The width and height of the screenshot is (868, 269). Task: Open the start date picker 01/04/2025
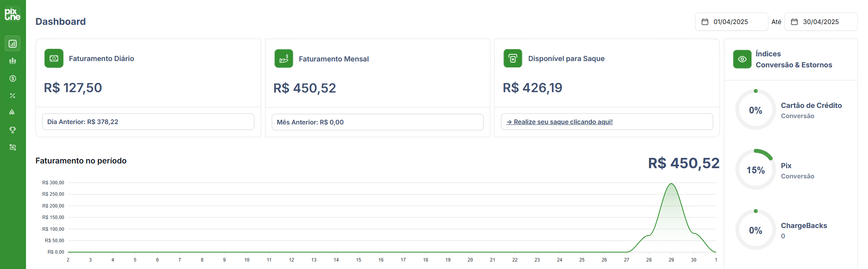click(731, 22)
